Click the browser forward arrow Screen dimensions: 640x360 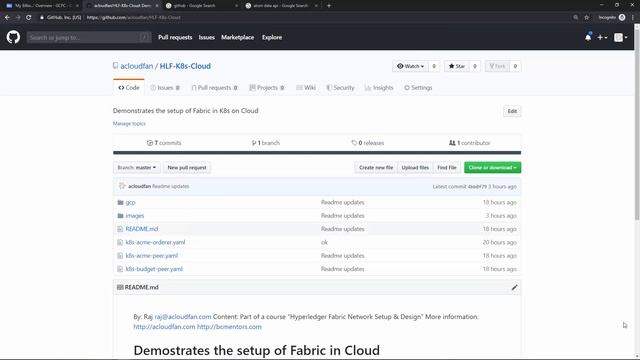[18, 17]
